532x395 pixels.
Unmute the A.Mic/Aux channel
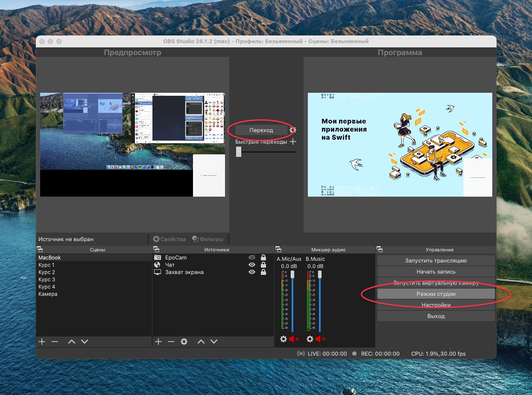pyautogui.click(x=294, y=339)
